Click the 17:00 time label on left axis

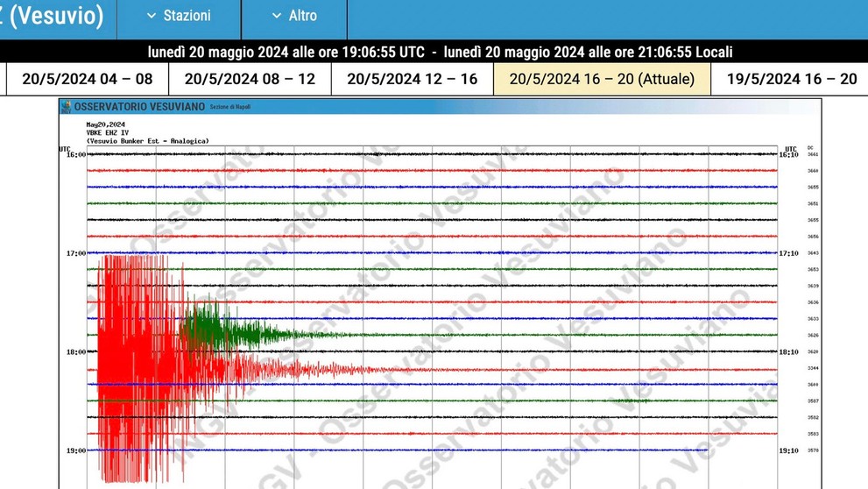[x=76, y=253]
